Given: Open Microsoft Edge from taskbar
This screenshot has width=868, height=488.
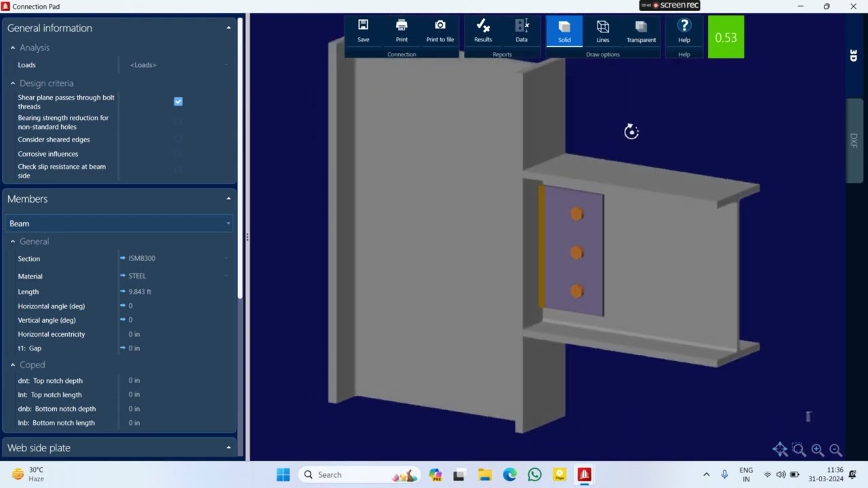Looking at the screenshot, I should click(x=509, y=474).
